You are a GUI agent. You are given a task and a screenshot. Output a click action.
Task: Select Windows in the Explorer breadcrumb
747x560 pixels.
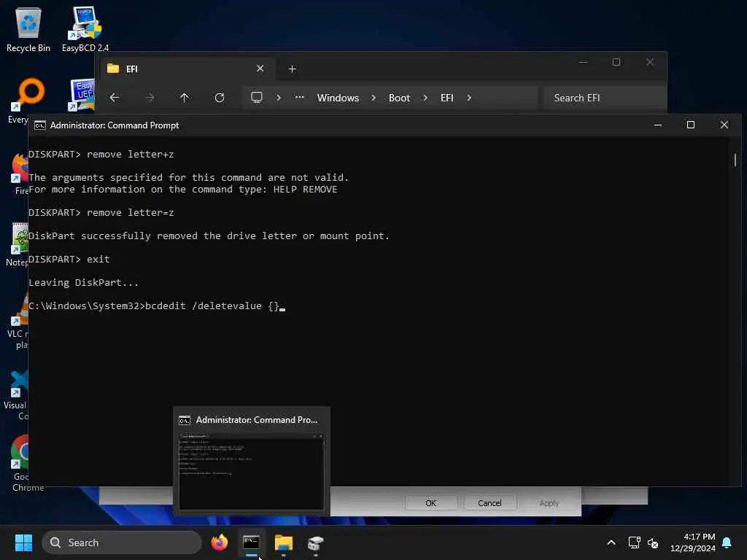[x=338, y=98]
